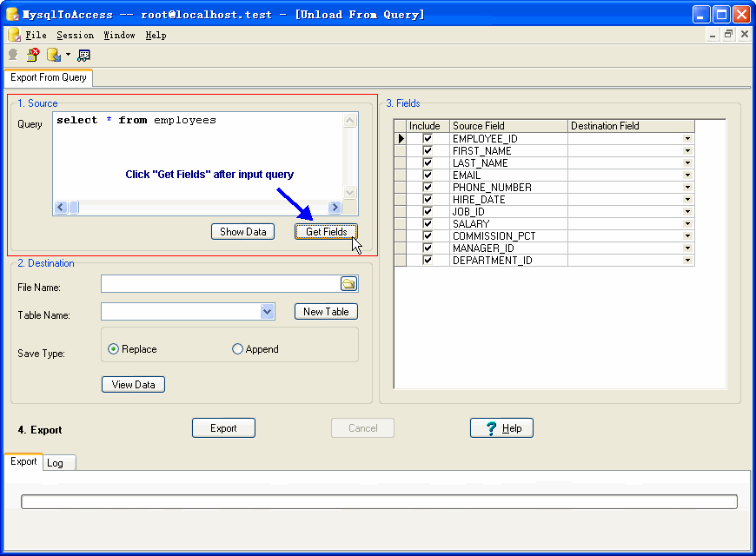Open the export icon's dropdown arrow
The height and width of the screenshot is (556, 756).
tap(68, 55)
